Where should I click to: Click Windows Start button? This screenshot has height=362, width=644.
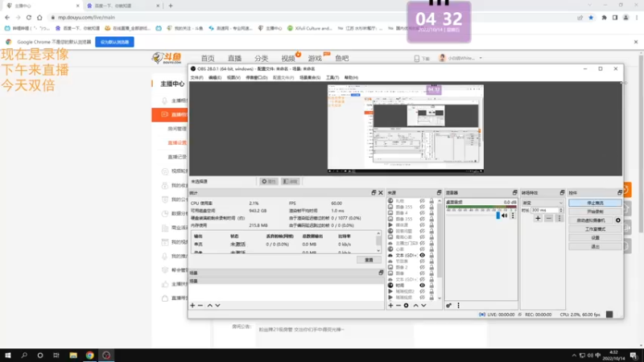pyautogui.click(x=7, y=356)
